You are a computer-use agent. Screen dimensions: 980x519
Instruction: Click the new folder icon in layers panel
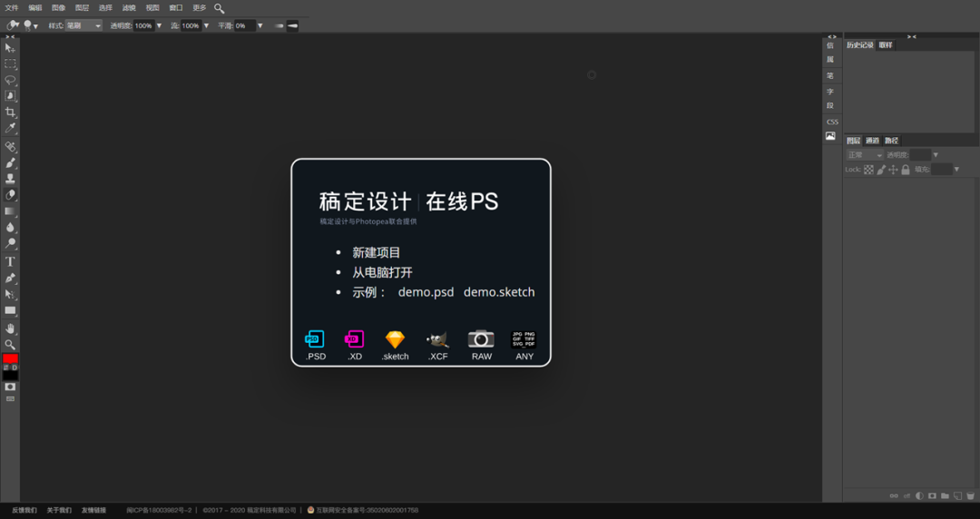(x=945, y=496)
